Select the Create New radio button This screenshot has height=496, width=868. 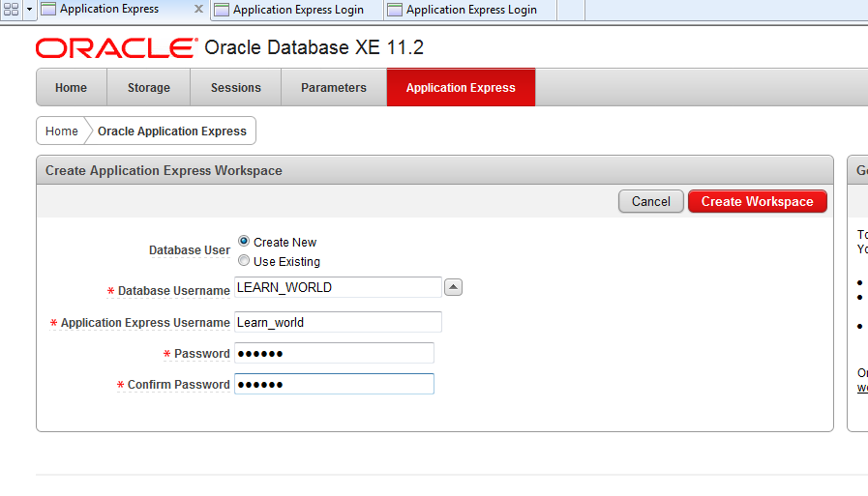tap(244, 242)
